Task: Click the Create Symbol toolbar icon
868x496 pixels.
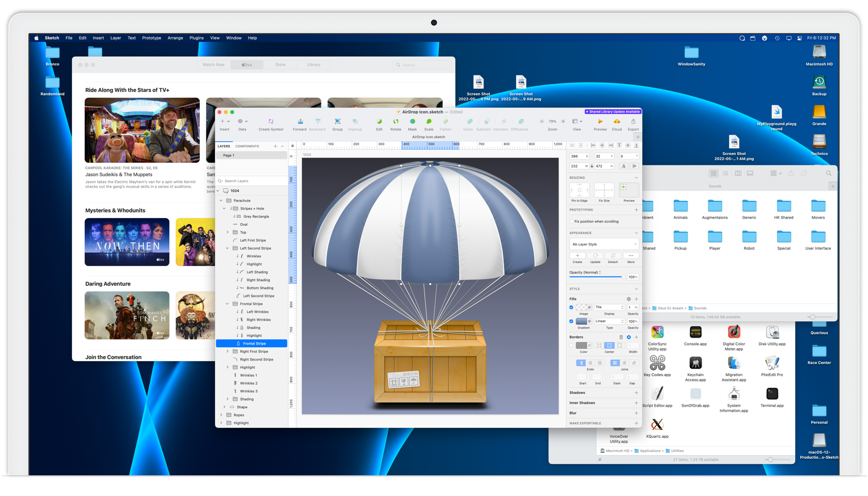Action: pyautogui.click(x=271, y=122)
